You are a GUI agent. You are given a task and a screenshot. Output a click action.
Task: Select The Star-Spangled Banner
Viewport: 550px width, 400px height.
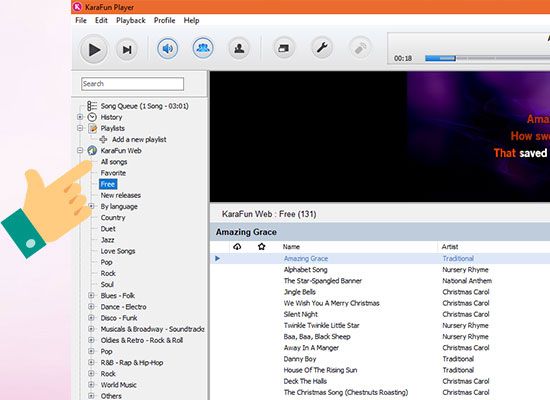[323, 281]
